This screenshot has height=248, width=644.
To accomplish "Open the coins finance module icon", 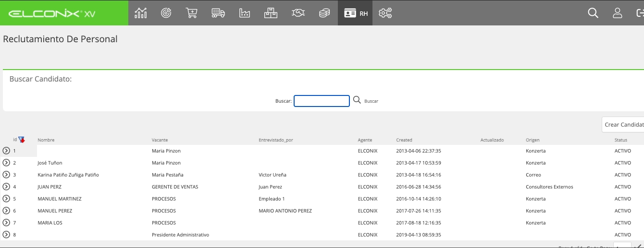I will click(325, 13).
